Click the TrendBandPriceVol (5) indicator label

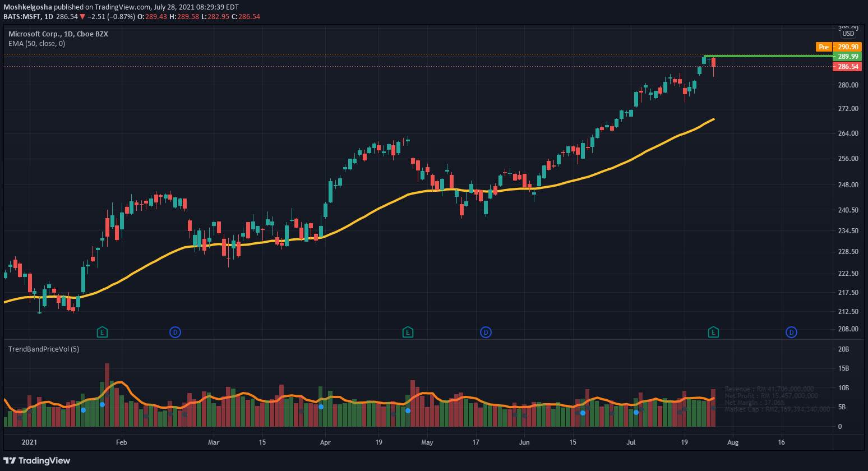click(44, 349)
